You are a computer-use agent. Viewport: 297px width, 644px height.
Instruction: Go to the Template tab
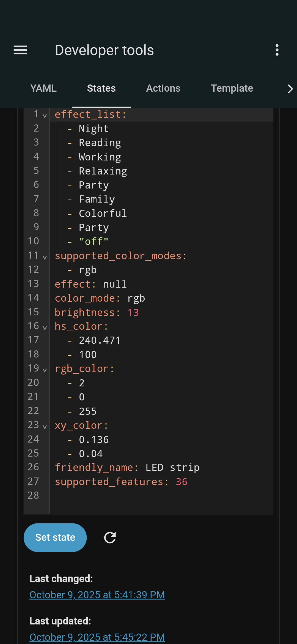232,88
